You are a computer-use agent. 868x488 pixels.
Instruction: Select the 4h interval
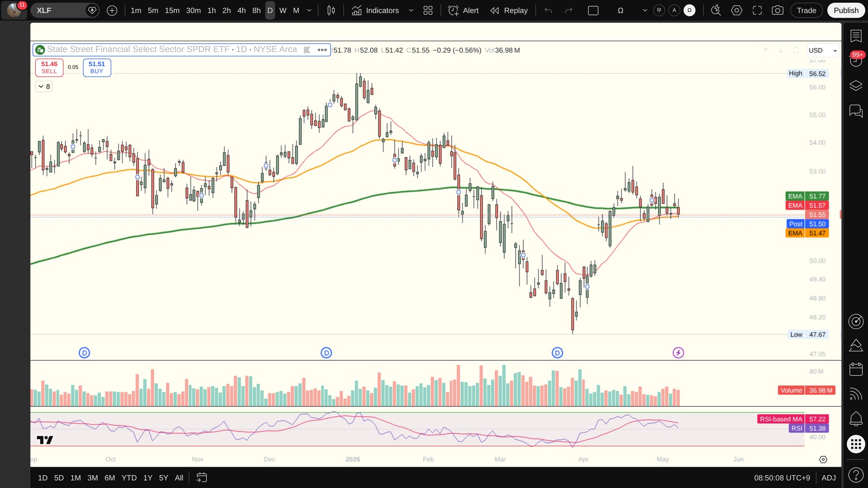pos(241,10)
